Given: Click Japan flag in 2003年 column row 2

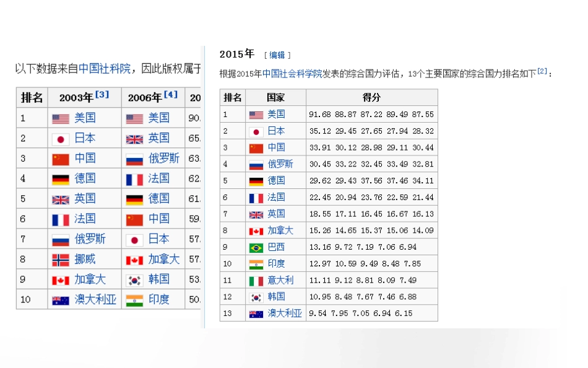Looking at the screenshot, I should [61, 139].
